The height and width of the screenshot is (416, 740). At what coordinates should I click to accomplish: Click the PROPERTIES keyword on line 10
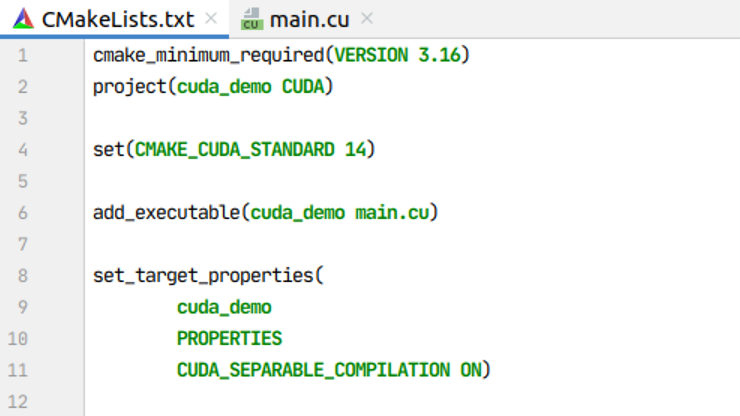click(229, 338)
